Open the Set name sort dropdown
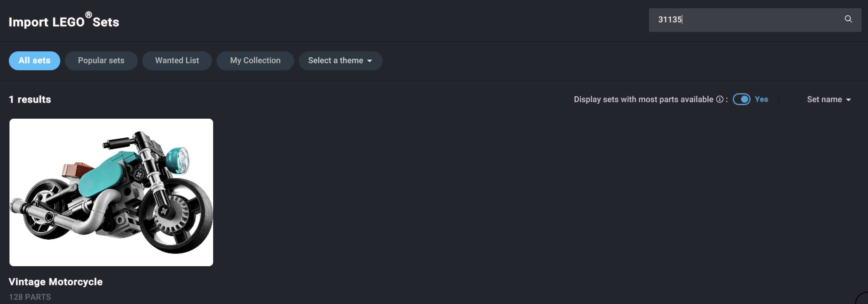The image size is (868, 304). coord(828,99)
